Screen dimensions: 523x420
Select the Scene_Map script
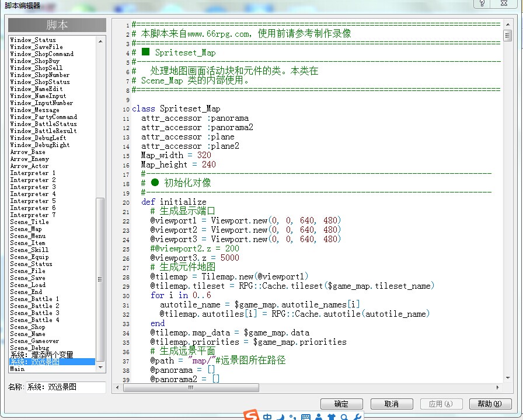click(x=52, y=229)
